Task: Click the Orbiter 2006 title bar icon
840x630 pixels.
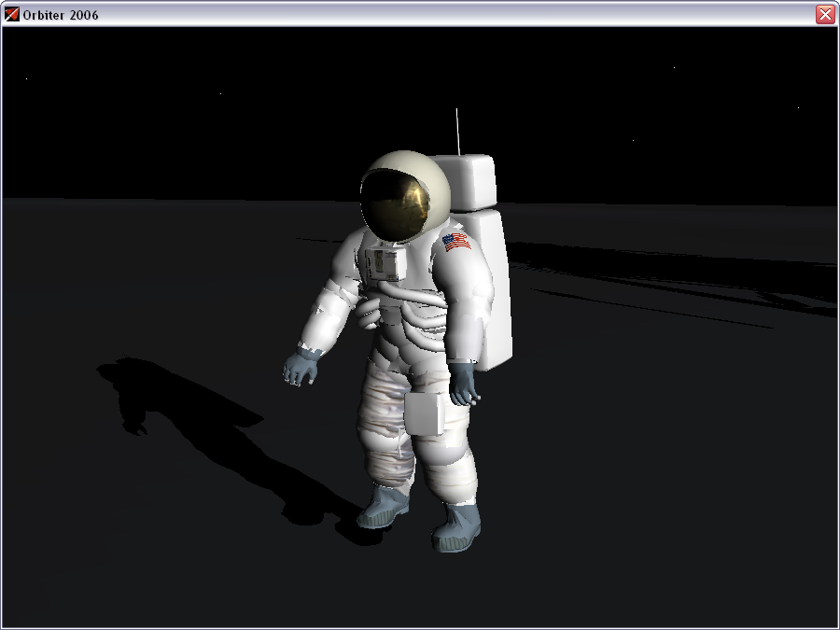Action: pyautogui.click(x=11, y=14)
